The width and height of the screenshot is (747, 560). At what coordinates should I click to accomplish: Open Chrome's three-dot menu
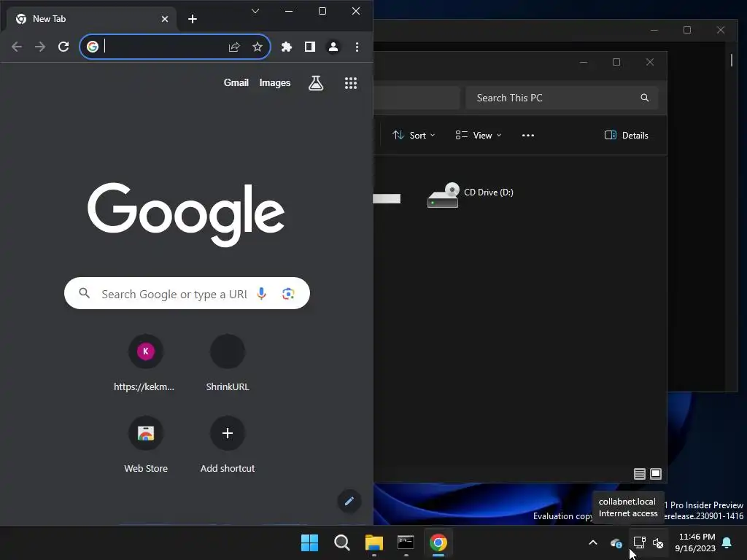point(357,47)
